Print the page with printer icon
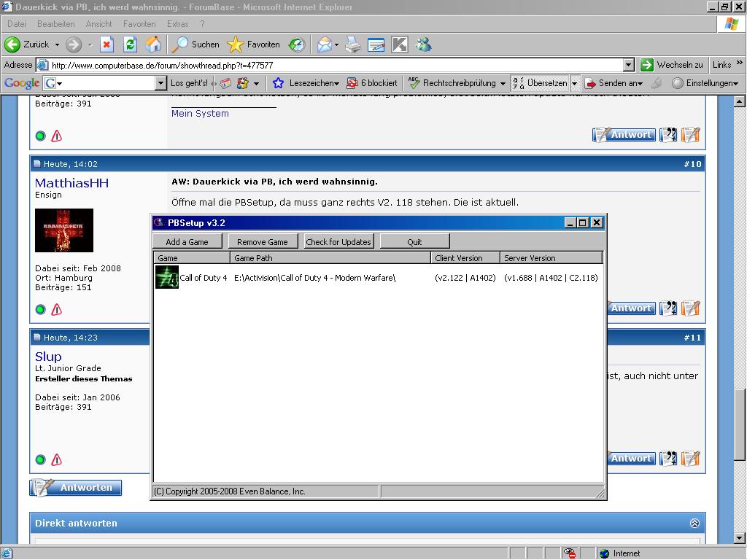 tap(353, 44)
